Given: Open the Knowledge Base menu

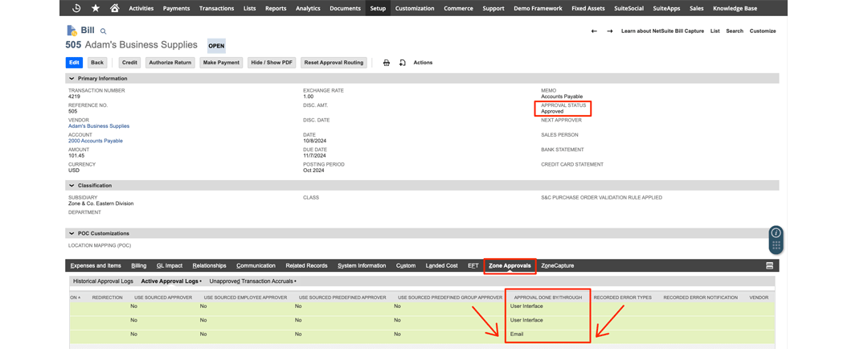Looking at the screenshot, I should click(735, 8).
